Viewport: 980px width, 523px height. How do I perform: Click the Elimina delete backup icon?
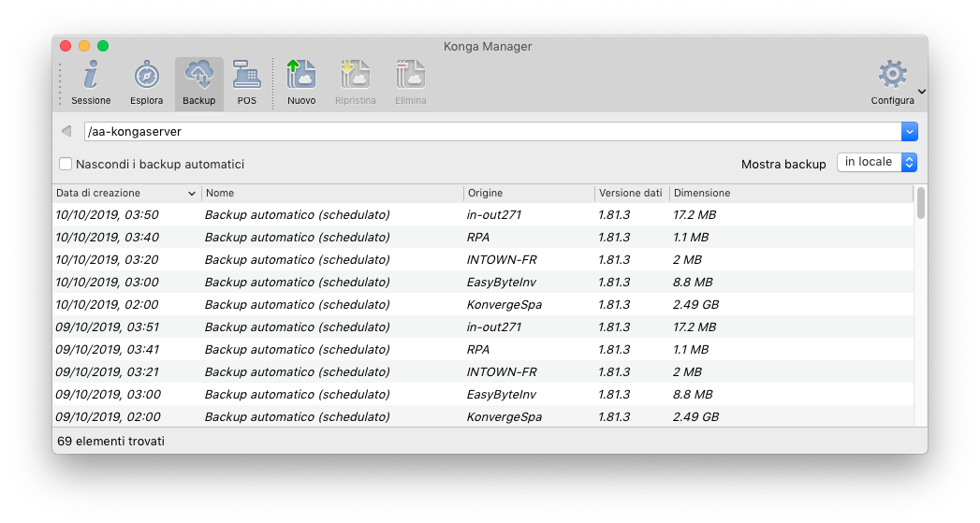[411, 83]
